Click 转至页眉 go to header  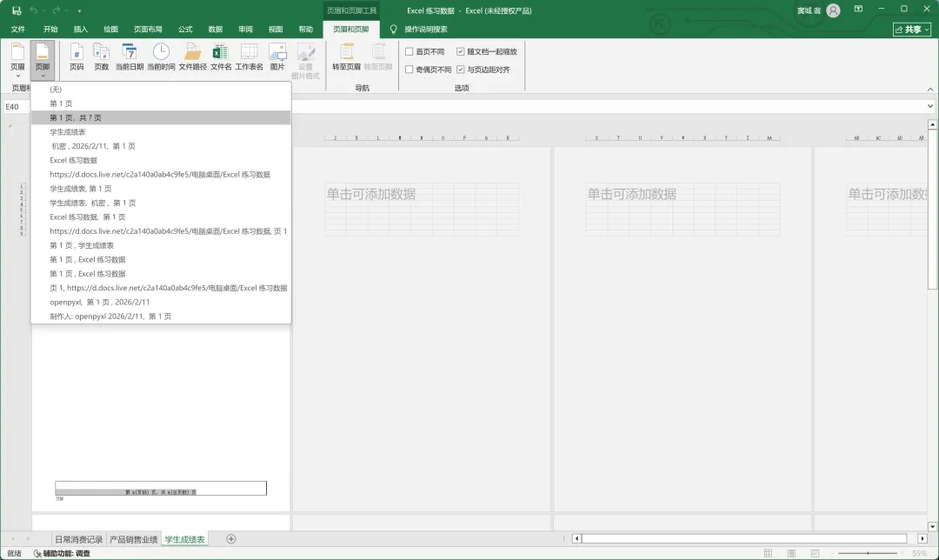pos(347,57)
